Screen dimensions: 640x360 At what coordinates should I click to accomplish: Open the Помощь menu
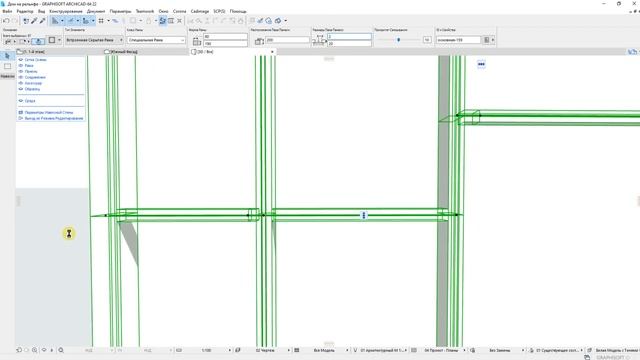238,11
